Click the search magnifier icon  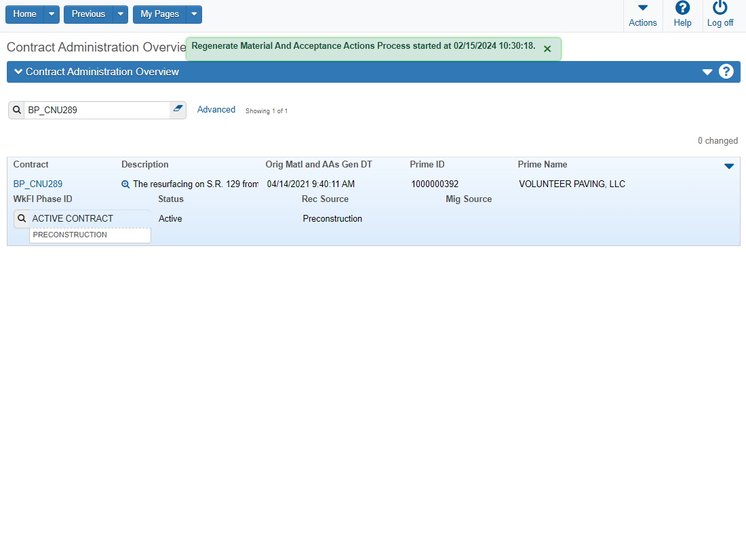[x=17, y=110]
